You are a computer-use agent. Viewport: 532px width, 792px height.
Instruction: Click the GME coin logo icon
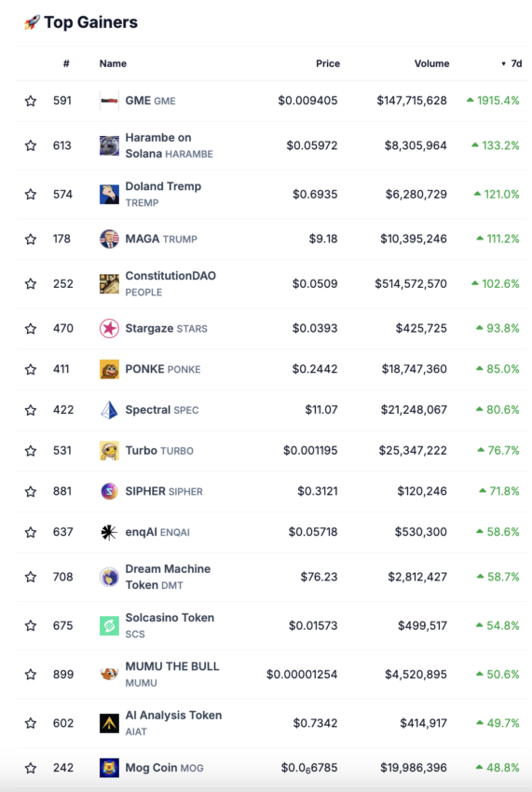(x=109, y=101)
